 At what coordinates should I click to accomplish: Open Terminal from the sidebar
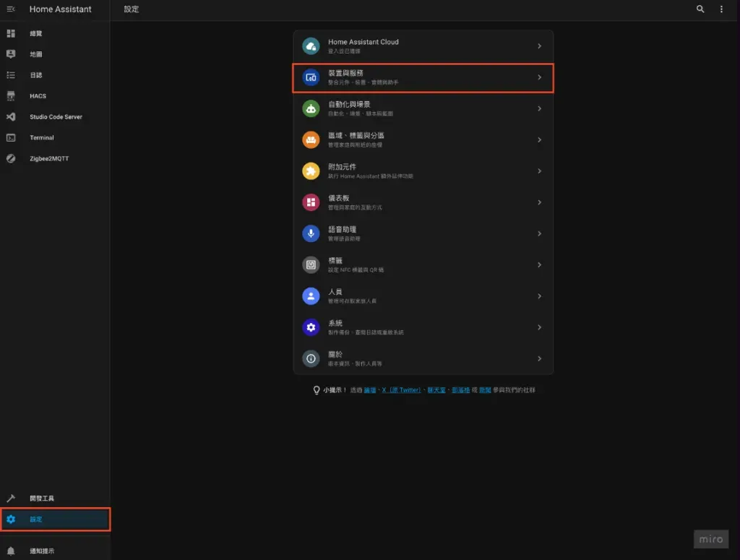tap(42, 137)
